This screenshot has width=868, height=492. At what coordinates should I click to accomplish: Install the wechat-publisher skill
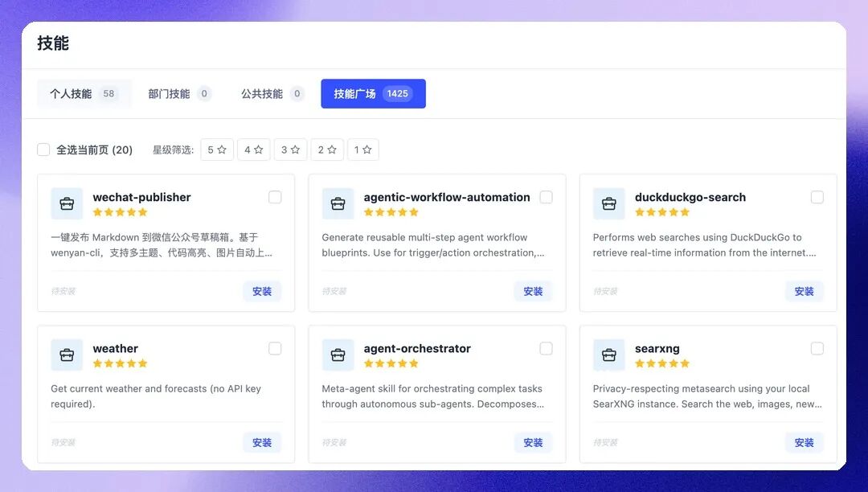pyautogui.click(x=262, y=291)
